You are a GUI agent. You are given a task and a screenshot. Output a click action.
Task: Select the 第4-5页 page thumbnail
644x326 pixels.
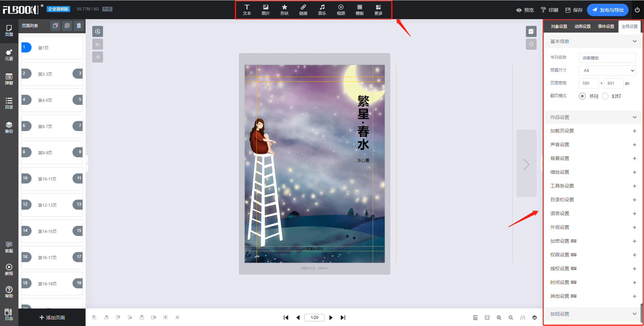(52, 100)
